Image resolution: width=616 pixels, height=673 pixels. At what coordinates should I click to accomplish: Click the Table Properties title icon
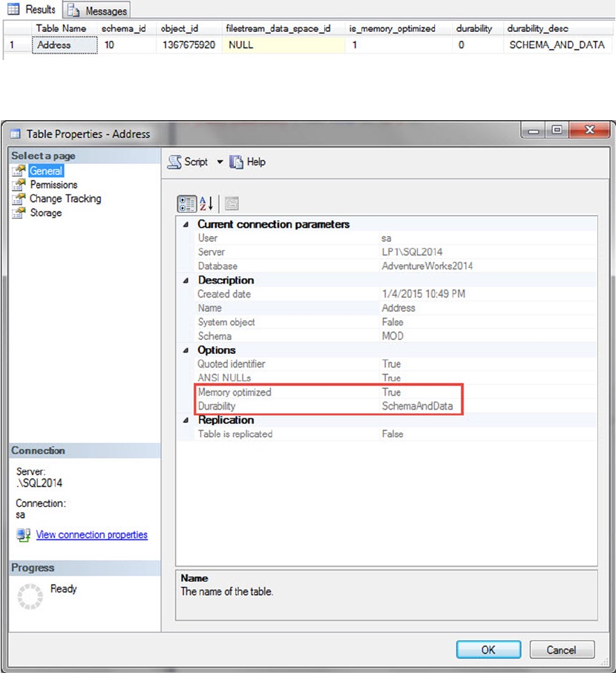pyautogui.click(x=16, y=134)
